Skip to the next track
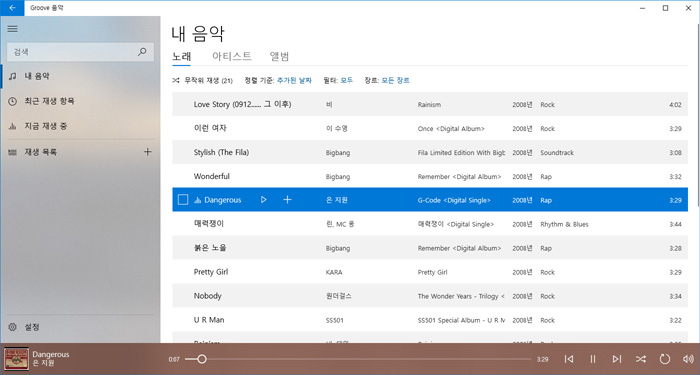The width and height of the screenshot is (700, 375). point(617,359)
